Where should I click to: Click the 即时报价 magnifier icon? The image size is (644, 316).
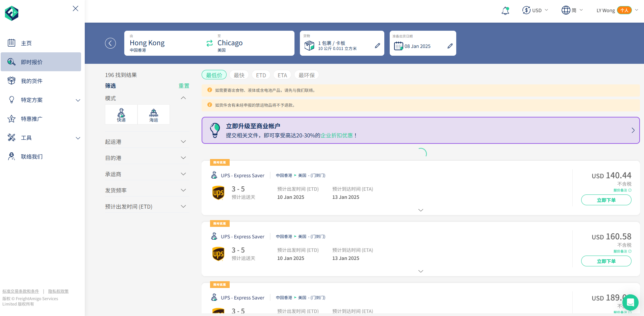[x=11, y=61]
